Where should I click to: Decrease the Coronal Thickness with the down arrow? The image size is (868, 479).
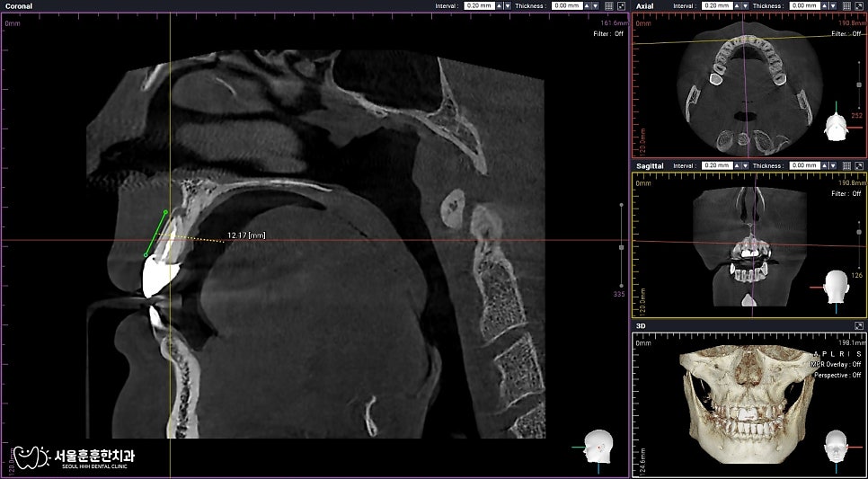(x=596, y=6)
